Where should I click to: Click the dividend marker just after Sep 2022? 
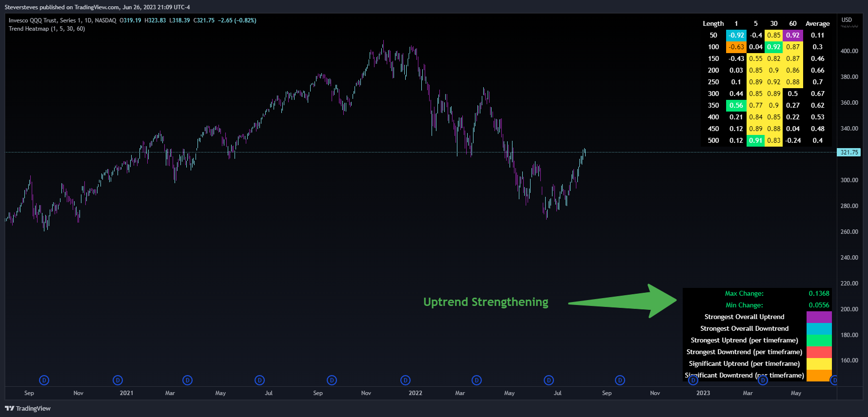pos(620,380)
